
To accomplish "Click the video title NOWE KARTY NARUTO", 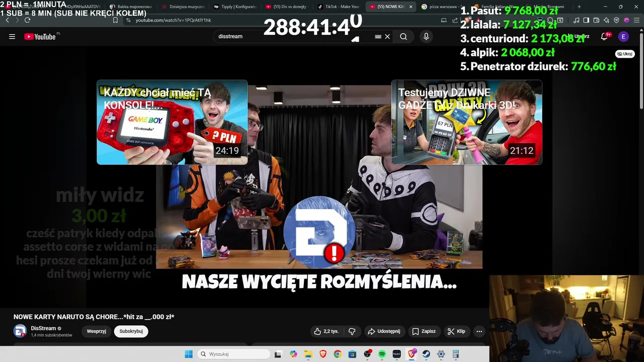I will click(x=94, y=317).
